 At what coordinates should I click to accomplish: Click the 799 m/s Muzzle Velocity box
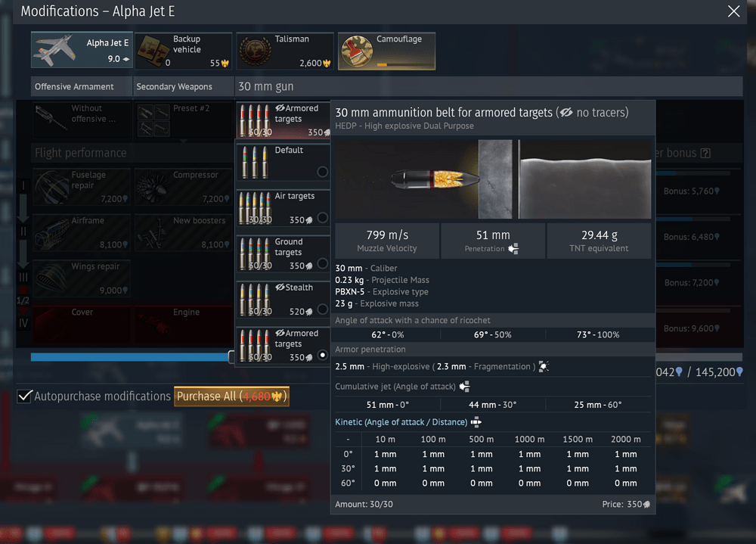click(387, 241)
